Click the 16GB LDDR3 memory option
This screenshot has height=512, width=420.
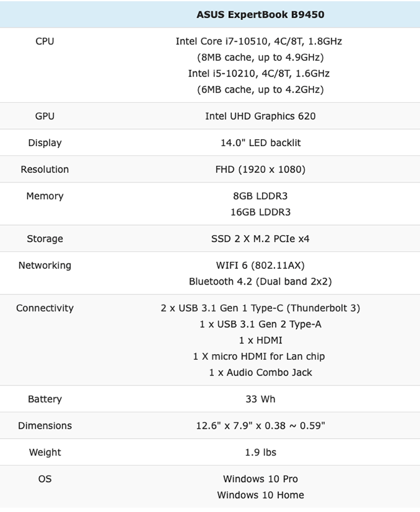click(x=260, y=212)
